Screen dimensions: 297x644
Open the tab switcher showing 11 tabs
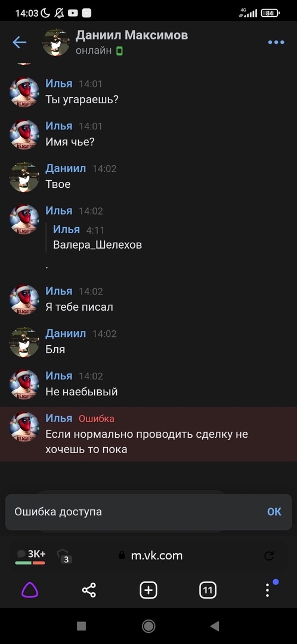(x=208, y=590)
